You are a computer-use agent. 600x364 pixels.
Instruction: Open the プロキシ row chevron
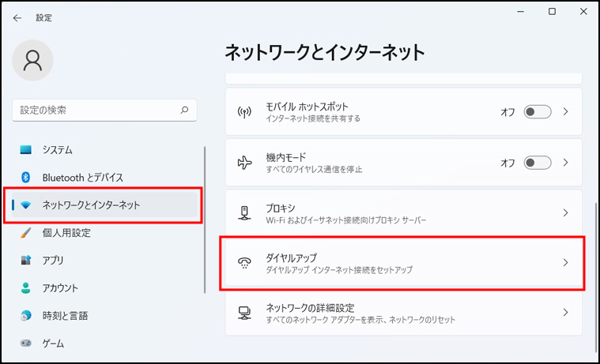click(565, 212)
